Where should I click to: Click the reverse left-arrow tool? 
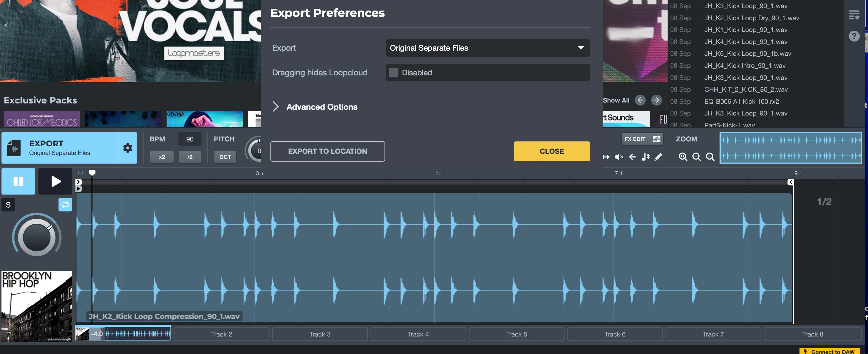633,157
